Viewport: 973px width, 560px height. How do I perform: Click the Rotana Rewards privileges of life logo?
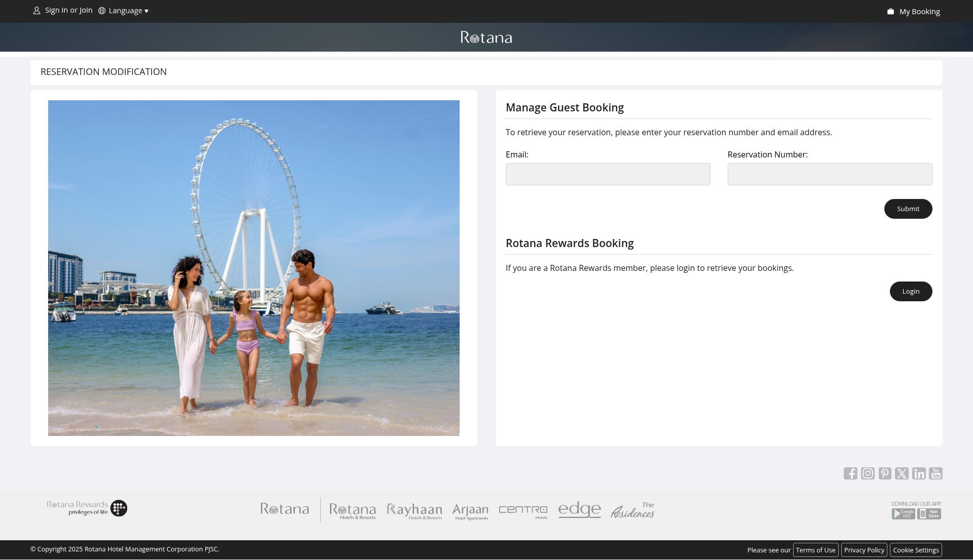(x=87, y=508)
